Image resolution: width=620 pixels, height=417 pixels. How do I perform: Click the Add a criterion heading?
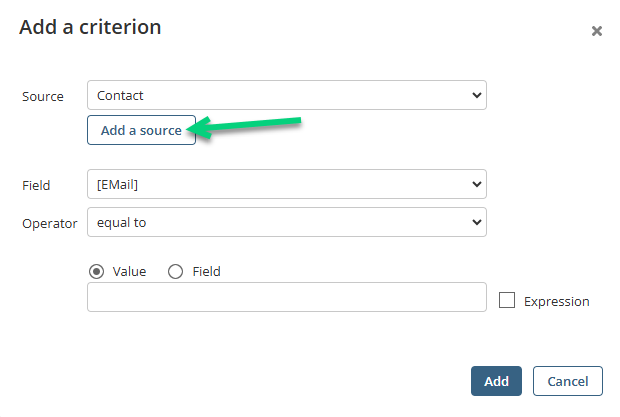coord(90,27)
